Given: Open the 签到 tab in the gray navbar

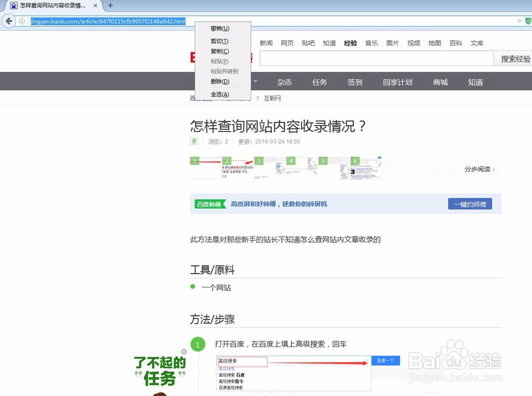Looking at the screenshot, I should point(355,82).
